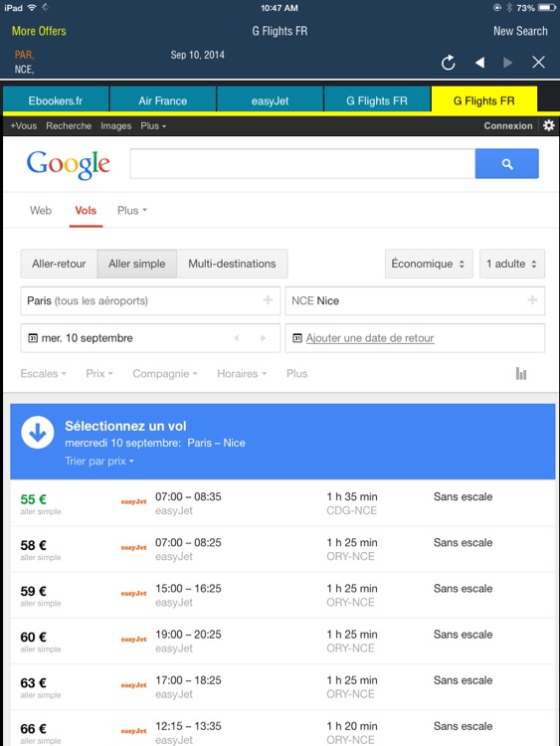
Task: Open Images link in black bar
Action: [x=116, y=125]
